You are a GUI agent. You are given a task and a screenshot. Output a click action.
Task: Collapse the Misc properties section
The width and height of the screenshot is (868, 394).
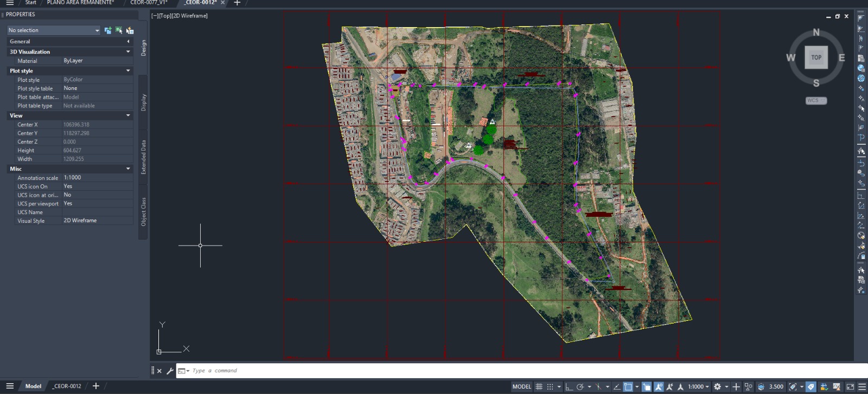point(128,169)
